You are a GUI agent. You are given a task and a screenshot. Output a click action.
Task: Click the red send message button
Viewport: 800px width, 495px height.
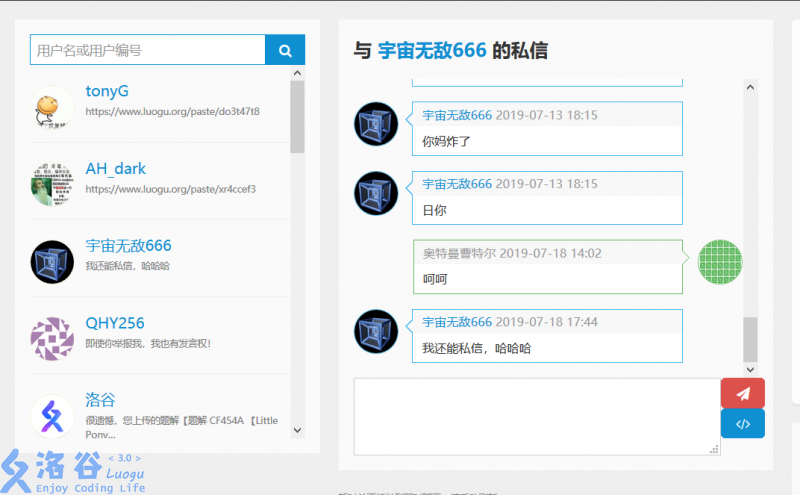(742, 393)
